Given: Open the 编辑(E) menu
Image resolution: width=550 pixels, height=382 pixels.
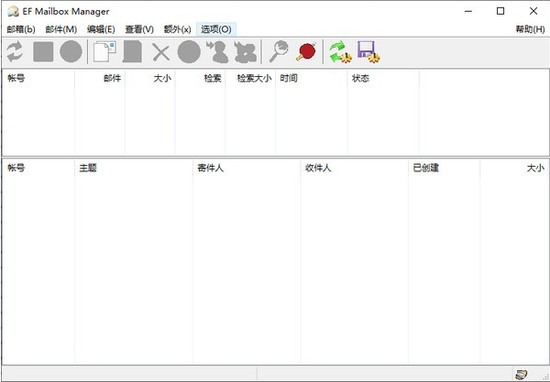Looking at the screenshot, I should [x=101, y=29].
